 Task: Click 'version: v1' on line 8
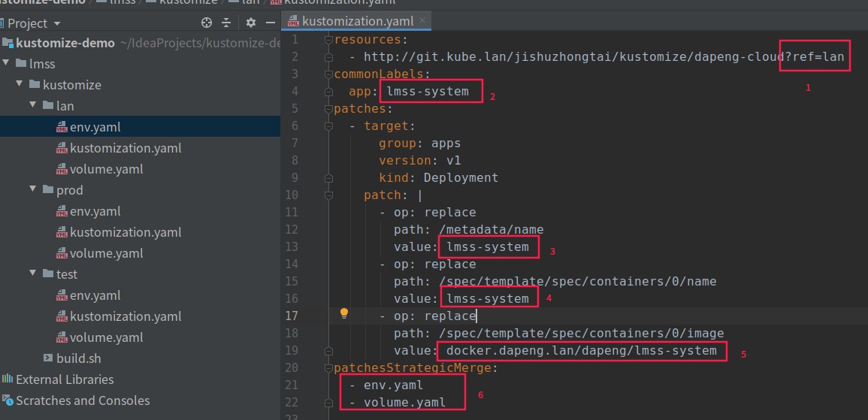point(419,161)
